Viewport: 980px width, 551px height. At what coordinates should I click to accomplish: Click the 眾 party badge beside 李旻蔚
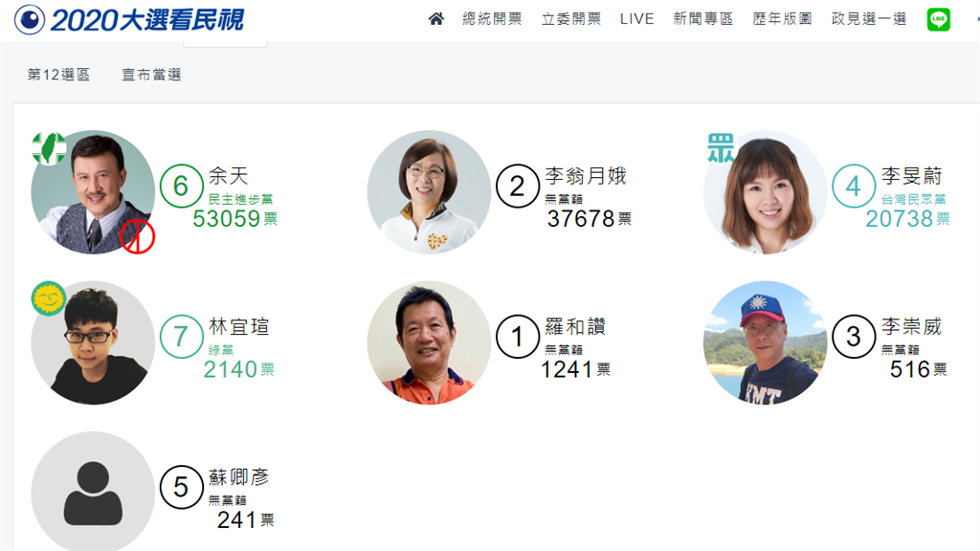click(721, 147)
